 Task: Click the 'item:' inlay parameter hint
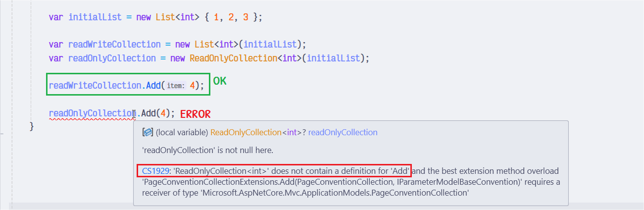point(176,86)
